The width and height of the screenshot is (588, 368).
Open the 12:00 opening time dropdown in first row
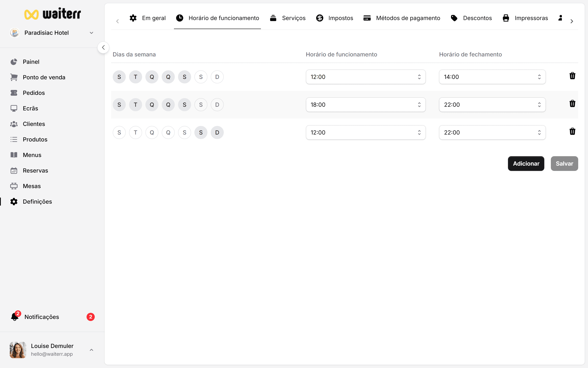[x=365, y=77]
